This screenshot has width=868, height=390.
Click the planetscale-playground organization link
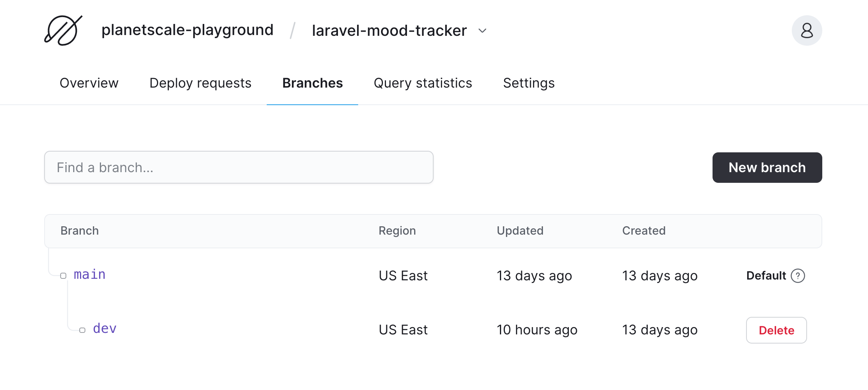(187, 30)
